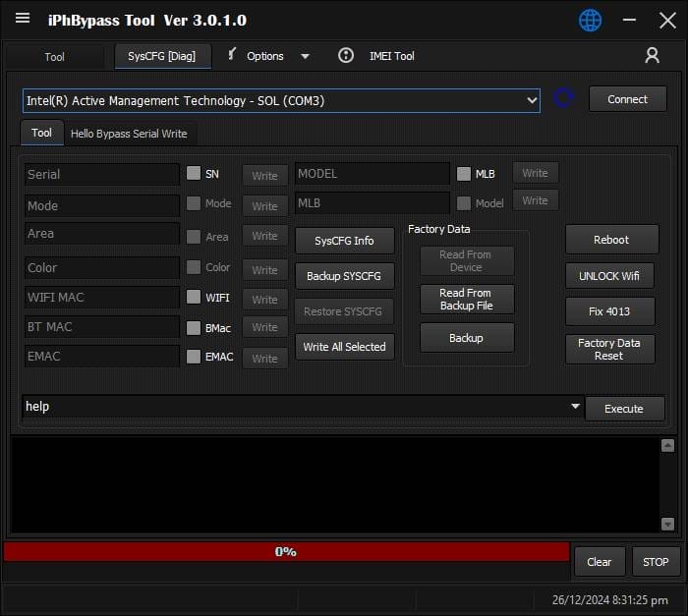Click the IMEI Tool circular icon
This screenshot has width=688, height=616.
(346, 56)
